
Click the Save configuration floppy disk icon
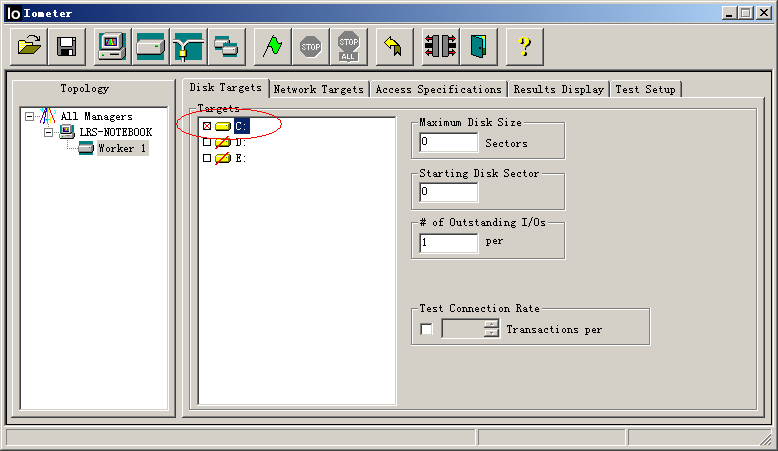click(67, 46)
